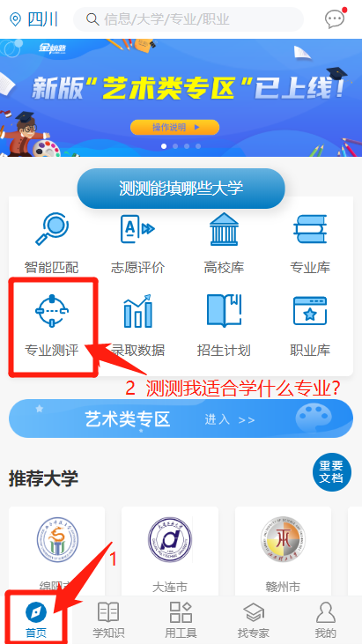Viewport: 362px width, 644px height.
Task: Open the 录取数据 chart icon
Action: (x=137, y=311)
